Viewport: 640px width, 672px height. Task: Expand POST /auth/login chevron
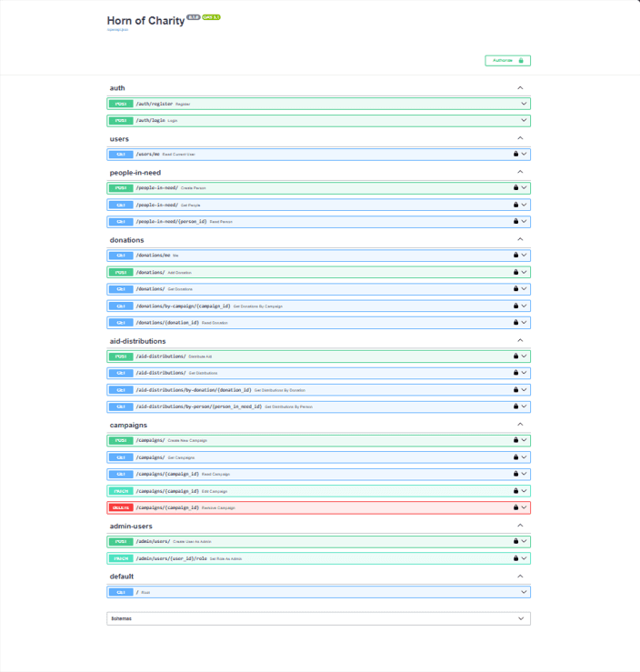click(524, 120)
